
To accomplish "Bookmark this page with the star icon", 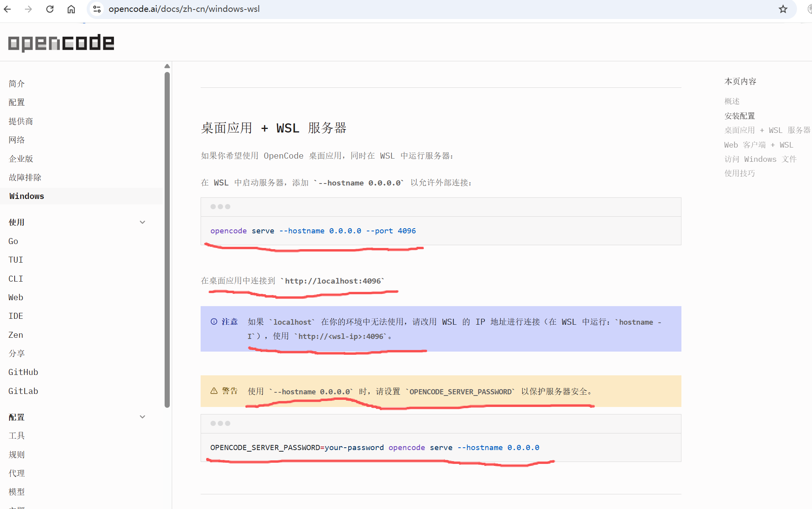I will coord(783,9).
